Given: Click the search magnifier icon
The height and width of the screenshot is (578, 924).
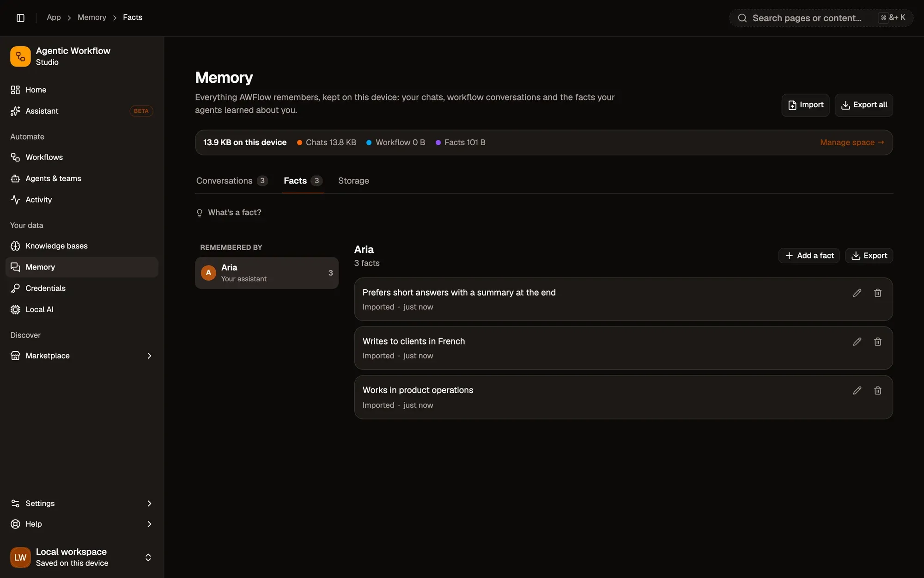Looking at the screenshot, I should point(742,18).
